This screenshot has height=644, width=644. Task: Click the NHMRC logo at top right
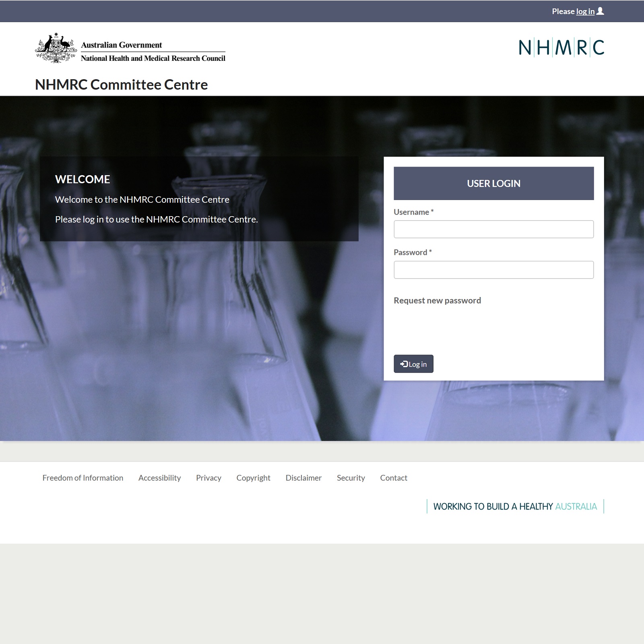coord(561,47)
